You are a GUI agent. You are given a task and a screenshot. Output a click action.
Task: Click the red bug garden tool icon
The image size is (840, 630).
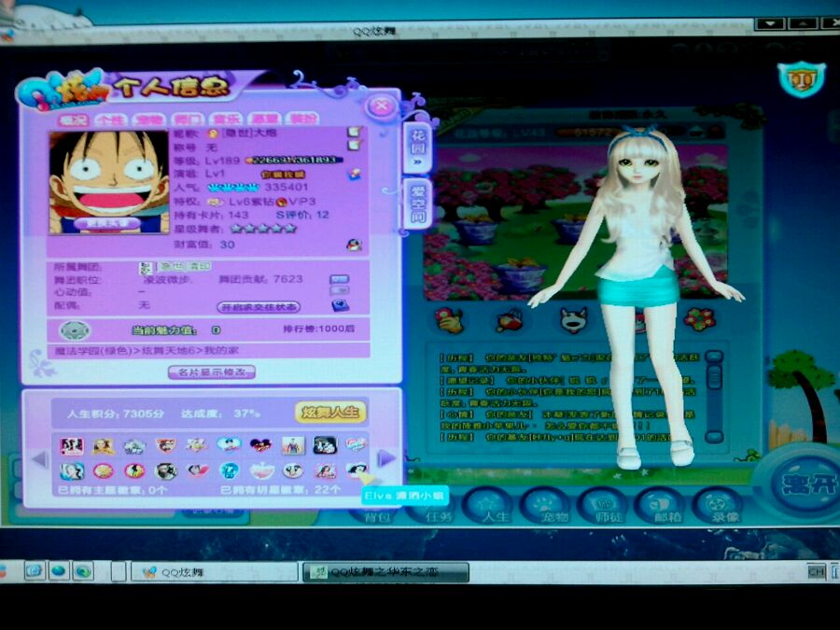511,320
